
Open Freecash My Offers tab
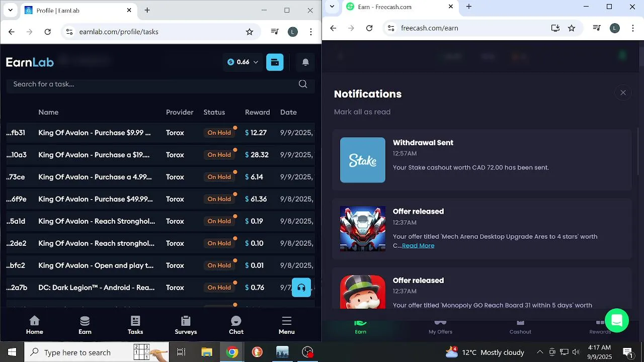point(440,327)
